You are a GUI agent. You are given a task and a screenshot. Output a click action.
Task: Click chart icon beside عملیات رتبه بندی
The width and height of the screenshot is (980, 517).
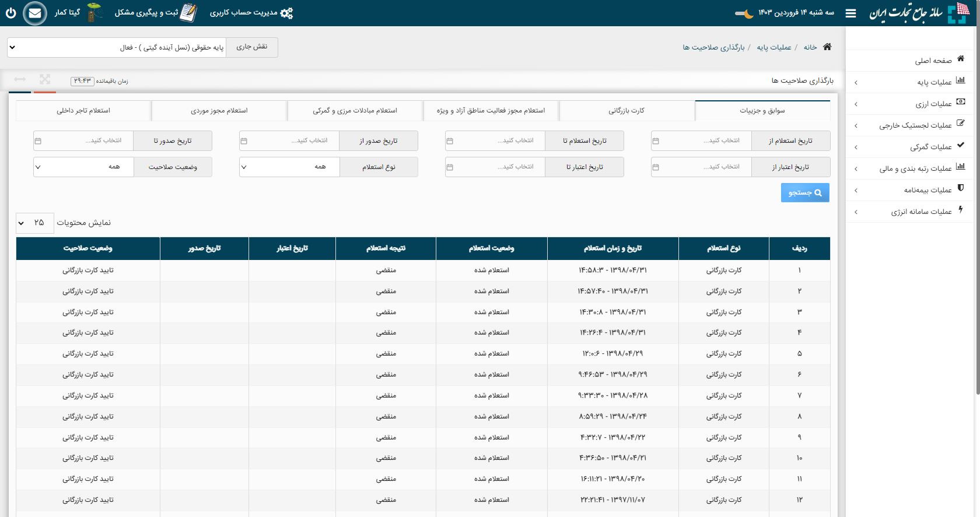(961, 167)
